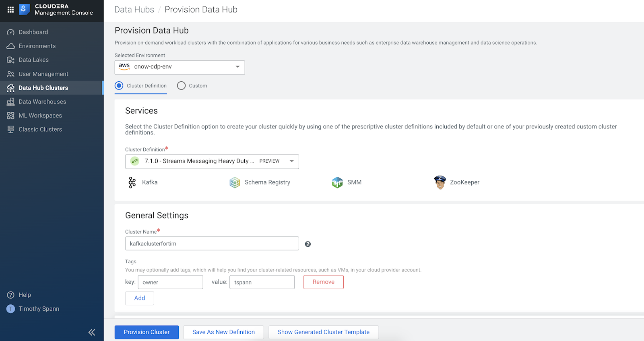Click the Kafka service label
This screenshot has width=644, height=341.
150,182
